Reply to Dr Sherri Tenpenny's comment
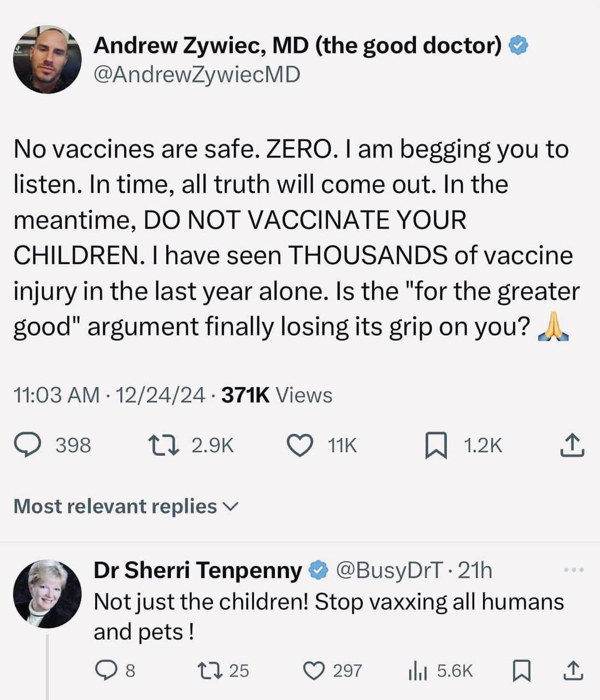The width and height of the screenshot is (600, 700). 103,670
